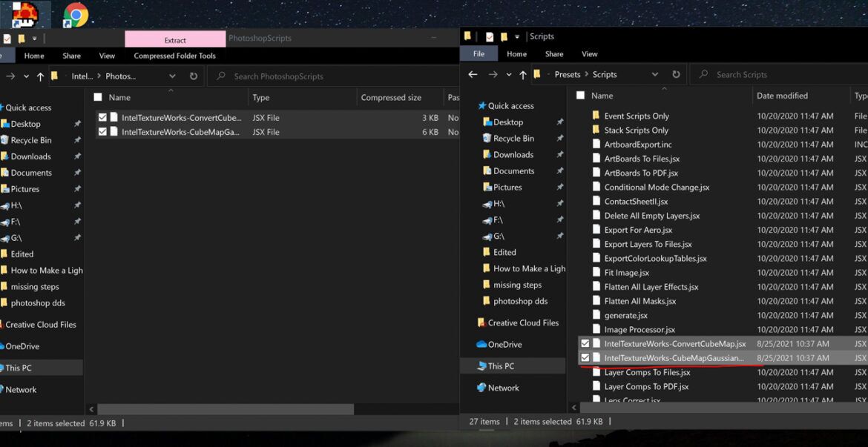The height and width of the screenshot is (447, 868).
Task: Click the New Folder quick access icon
Action: point(505,36)
